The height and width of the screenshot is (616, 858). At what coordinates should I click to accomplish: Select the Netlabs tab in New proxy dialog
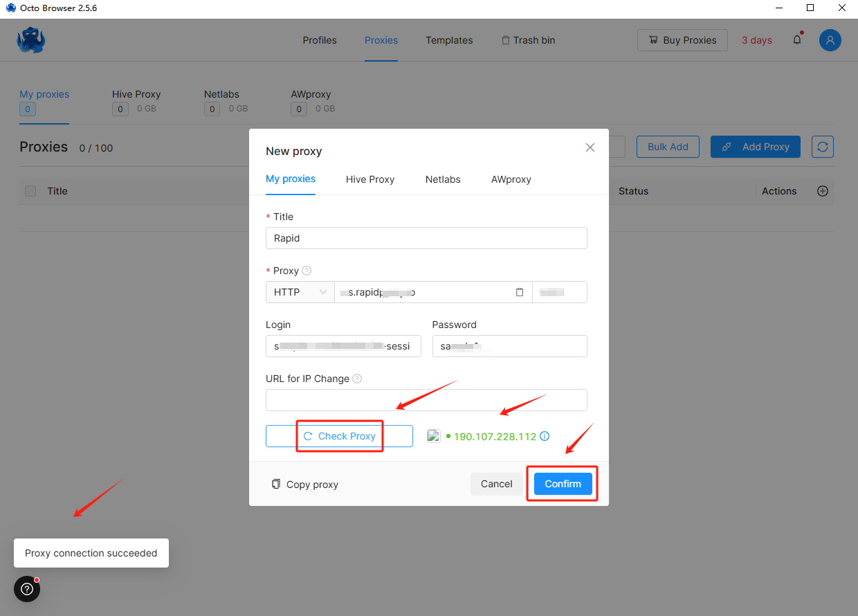point(443,179)
